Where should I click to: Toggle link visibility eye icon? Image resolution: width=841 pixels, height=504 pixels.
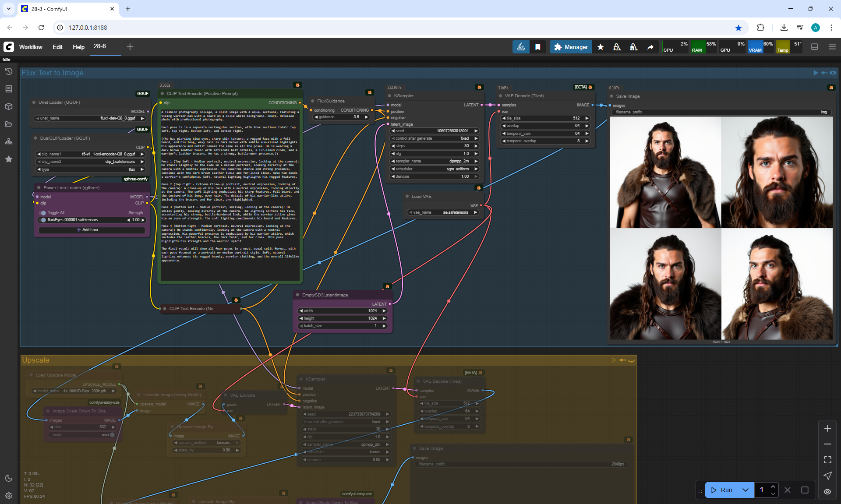pos(827,491)
